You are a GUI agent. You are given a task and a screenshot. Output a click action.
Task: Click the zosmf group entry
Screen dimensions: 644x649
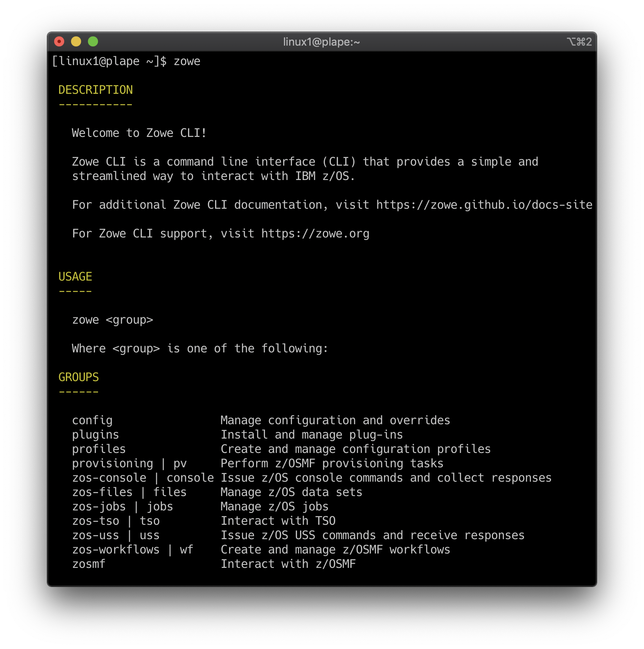pyautogui.click(x=89, y=564)
